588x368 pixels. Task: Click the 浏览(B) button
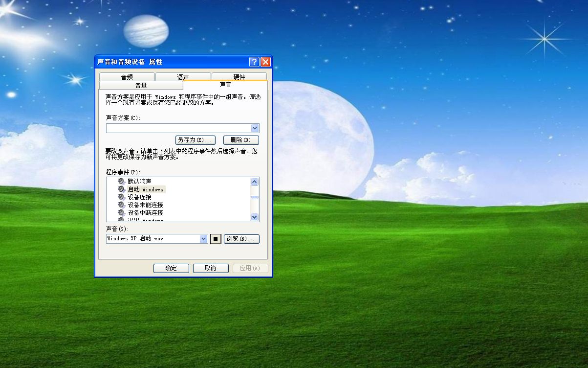click(x=241, y=238)
